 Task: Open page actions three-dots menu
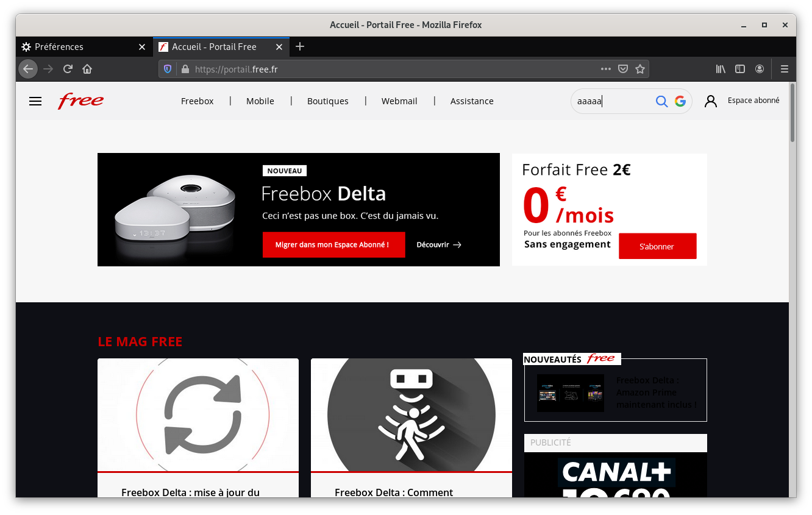605,69
